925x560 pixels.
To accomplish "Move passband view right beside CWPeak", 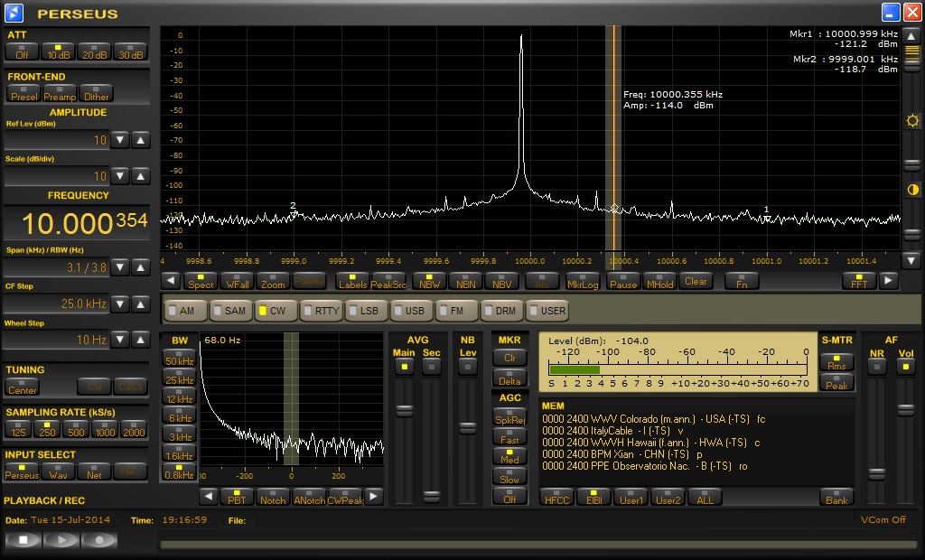I will 374,497.
